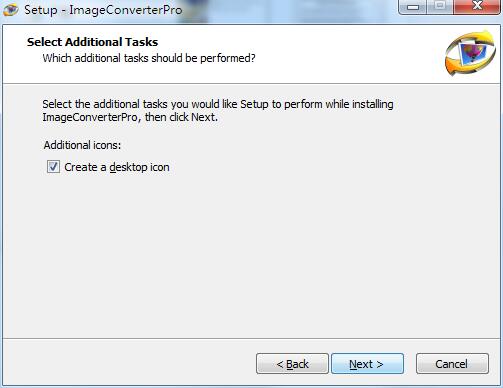Click the ImageConverterPro logo in the header

(471, 53)
